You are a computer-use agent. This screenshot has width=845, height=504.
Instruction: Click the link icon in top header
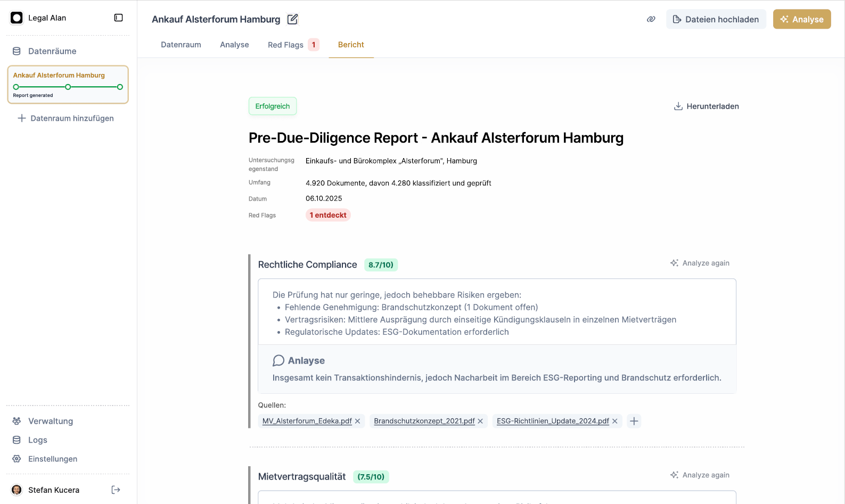tap(651, 19)
